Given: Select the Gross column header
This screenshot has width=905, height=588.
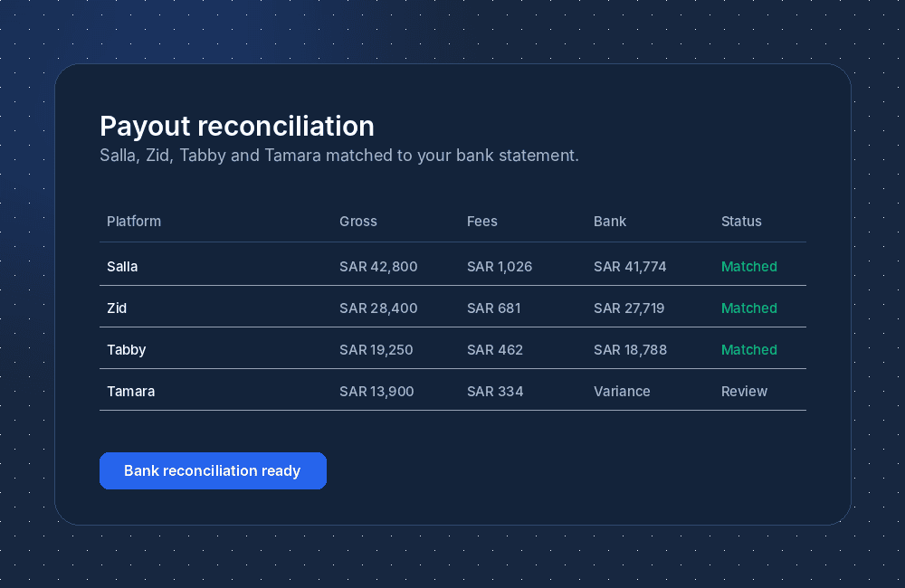Looking at the screenshot, I should point(357,221).
